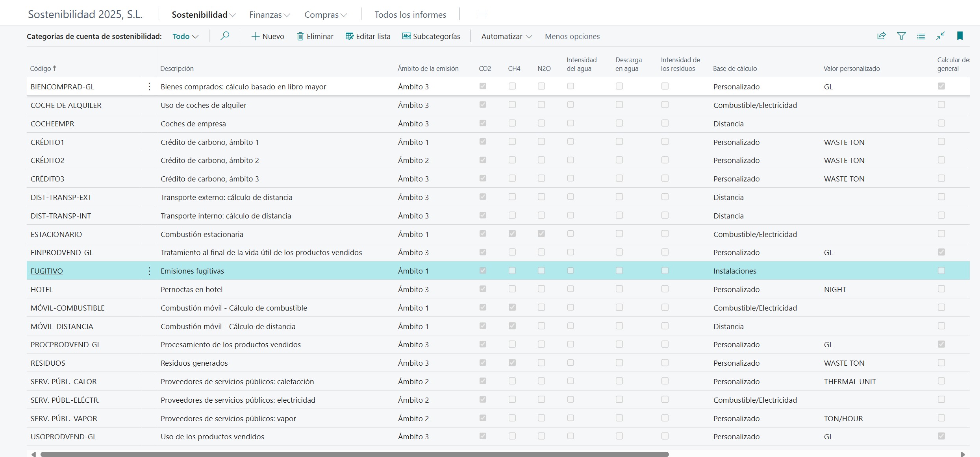Open the Todo view selector dropdown
The height and width of the screenshot is (457, 980).
click(x=185, y=37)
